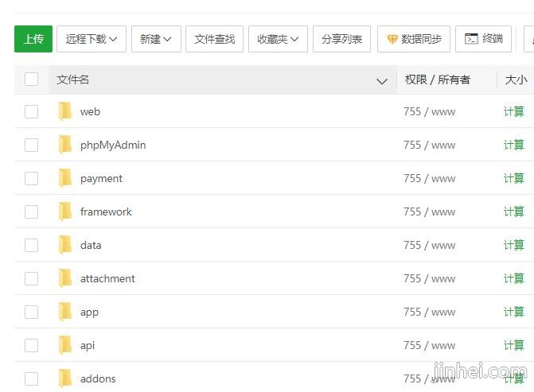Click 755 / www permission for app
This screenshot has height=392, width=534.
tap(430, 312)
